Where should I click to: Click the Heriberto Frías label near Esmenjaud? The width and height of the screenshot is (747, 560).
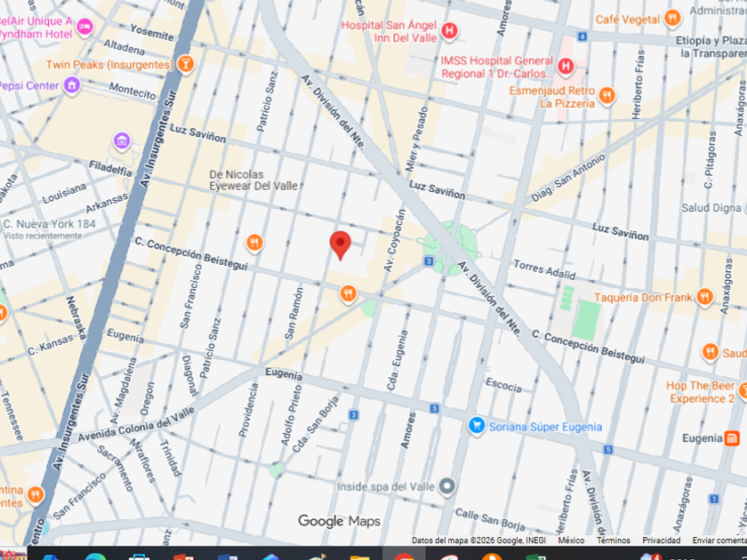point(638,84)
